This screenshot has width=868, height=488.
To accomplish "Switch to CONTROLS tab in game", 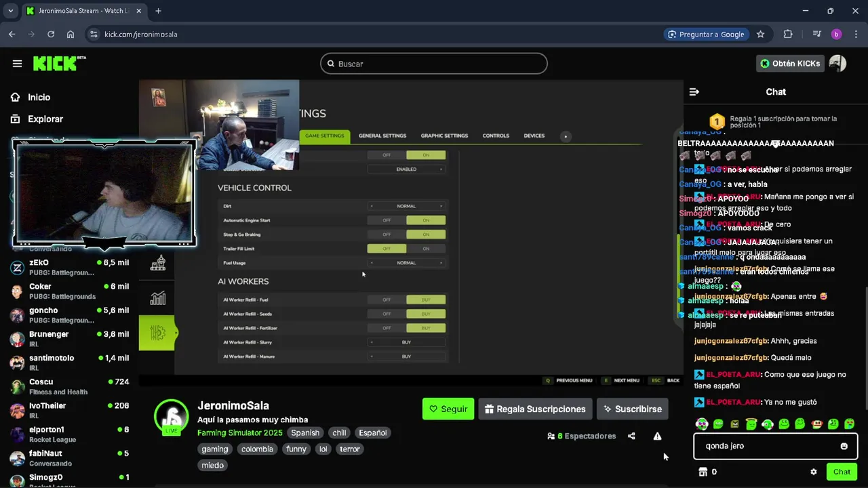I will (496, 136).
